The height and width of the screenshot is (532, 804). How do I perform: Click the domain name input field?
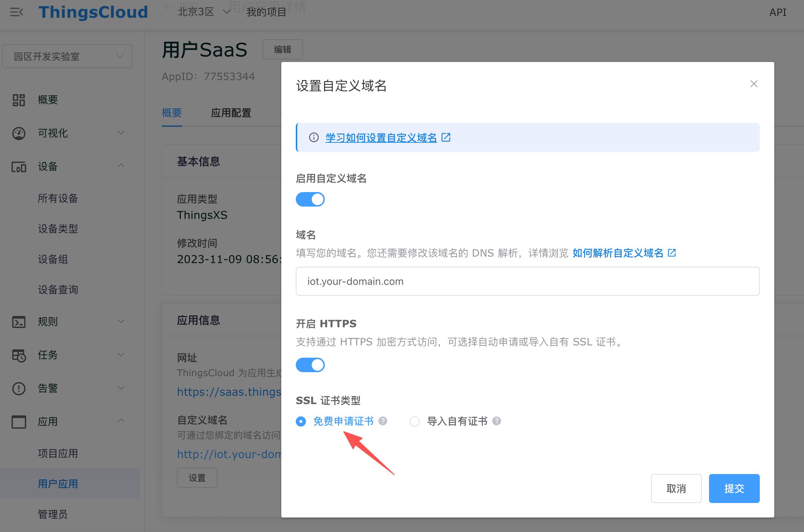point(527,281)
